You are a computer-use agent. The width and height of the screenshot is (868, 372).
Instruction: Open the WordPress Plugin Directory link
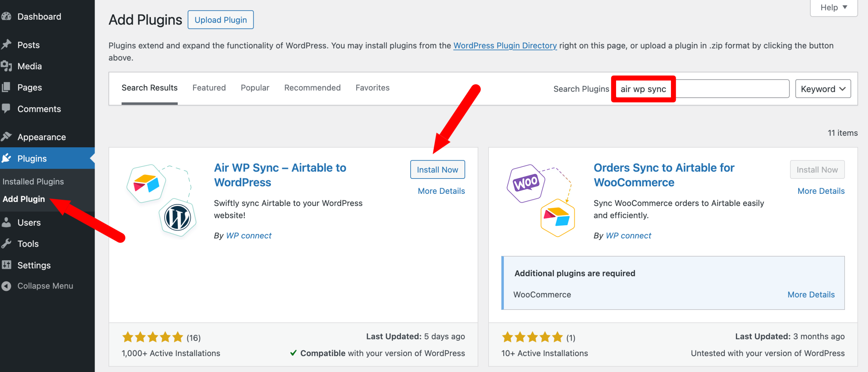505,45
